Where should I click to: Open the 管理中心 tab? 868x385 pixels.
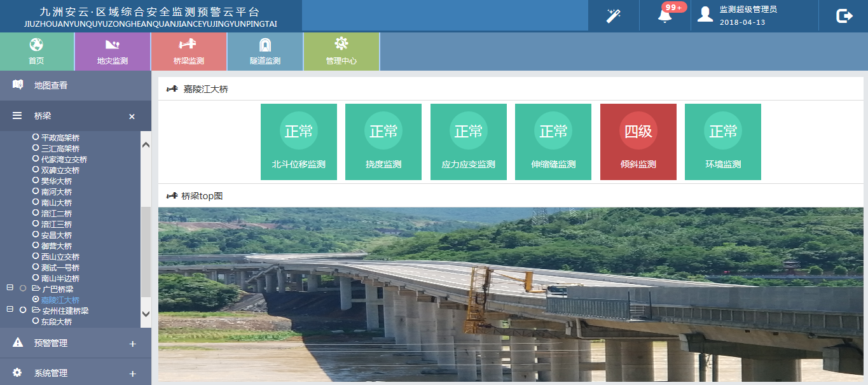(341, 52)
